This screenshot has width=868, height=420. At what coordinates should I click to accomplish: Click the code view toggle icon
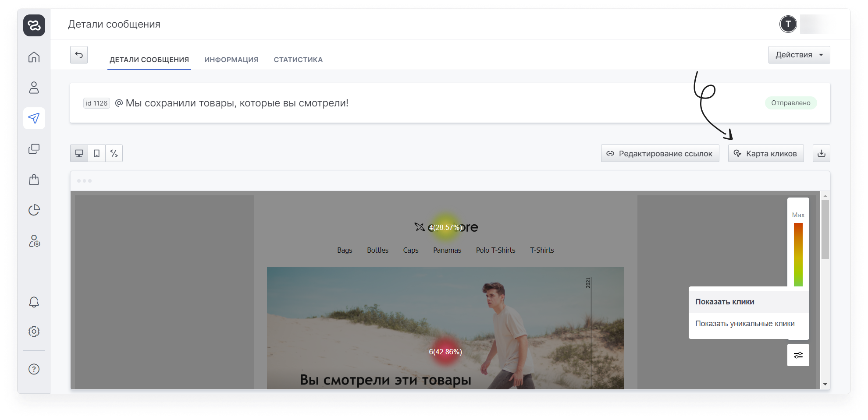114,153
